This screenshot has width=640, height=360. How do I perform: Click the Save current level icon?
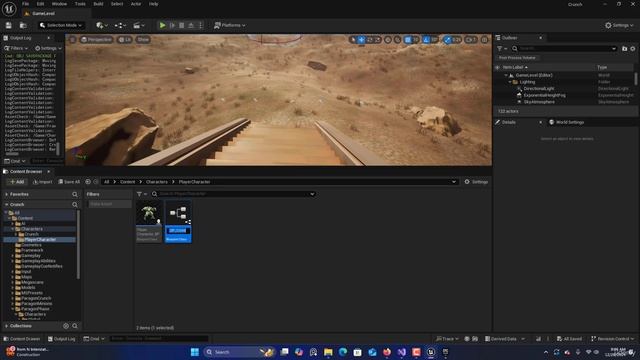pyautogui.click(x=9, y=25)
